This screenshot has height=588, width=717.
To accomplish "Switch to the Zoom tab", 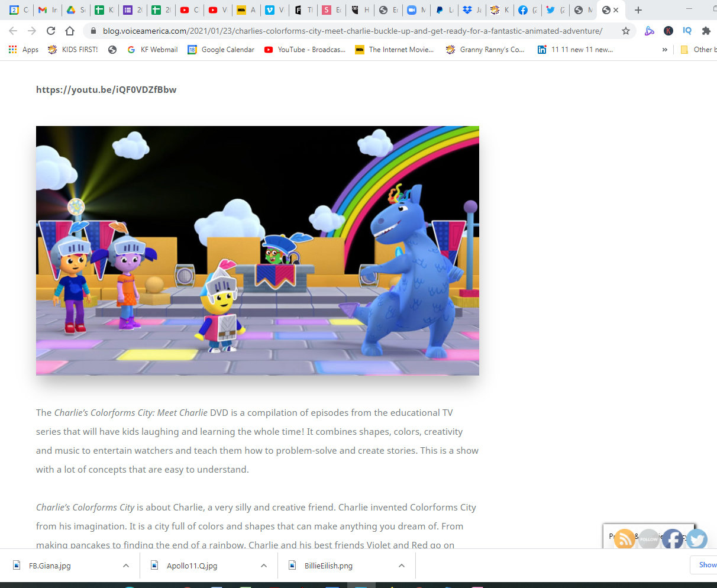I will (x=416, y=10).
